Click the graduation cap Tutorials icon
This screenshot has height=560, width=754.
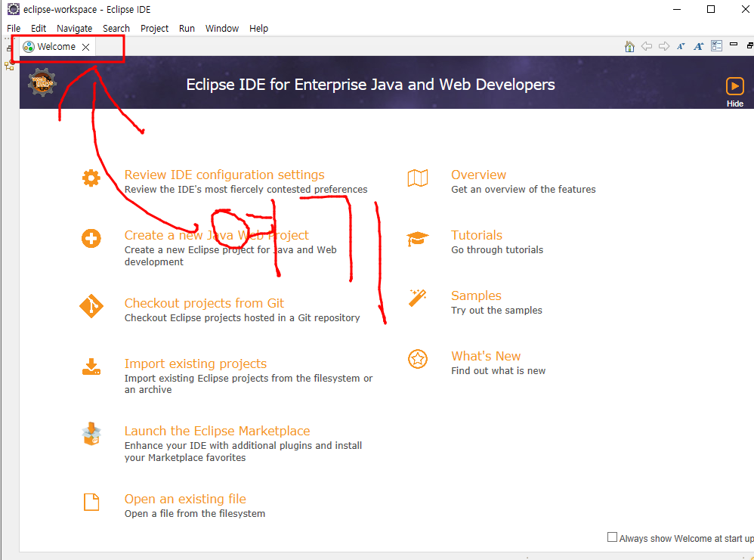pos(417,239)
